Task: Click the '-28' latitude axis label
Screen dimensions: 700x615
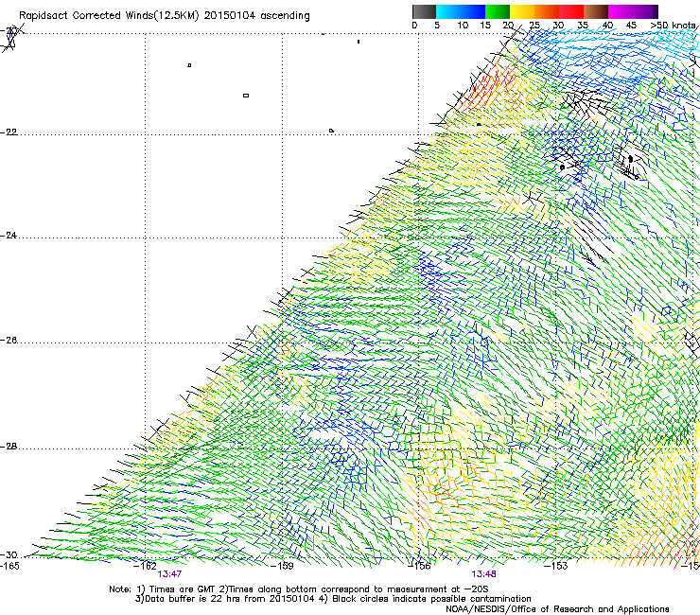Action: click(x=9, y=447)
